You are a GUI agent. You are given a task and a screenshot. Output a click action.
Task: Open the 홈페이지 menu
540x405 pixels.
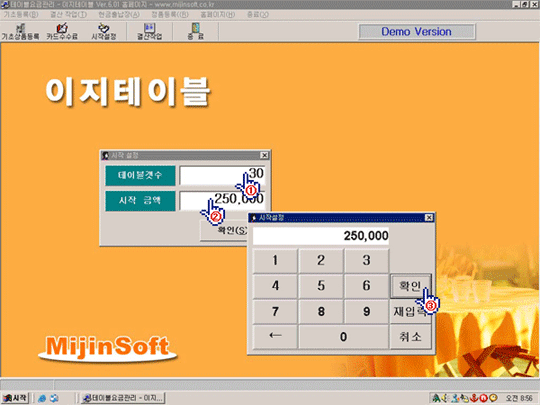pos(218,14)
